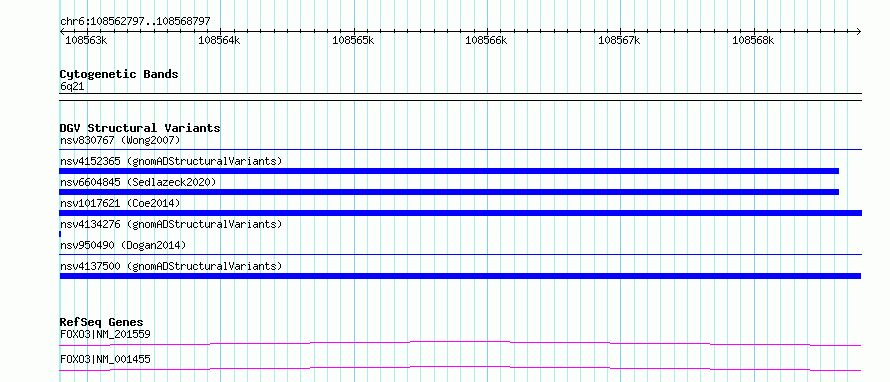Open variant nsv950490 (Dogan2014) label
This screenshot has height=382, width=890.
click(123, 245)
